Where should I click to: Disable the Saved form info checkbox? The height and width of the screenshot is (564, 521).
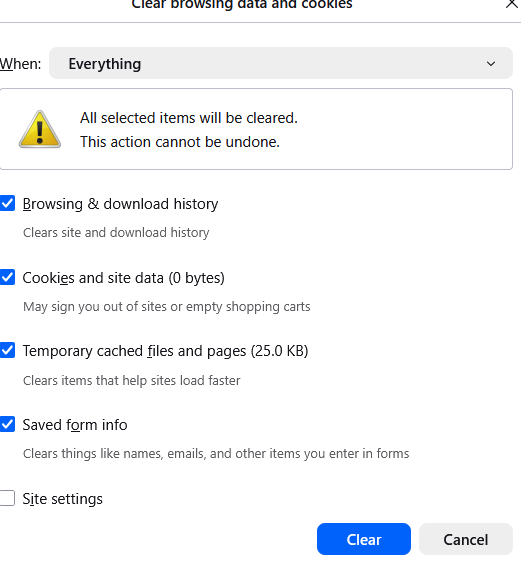pos(7,424)
